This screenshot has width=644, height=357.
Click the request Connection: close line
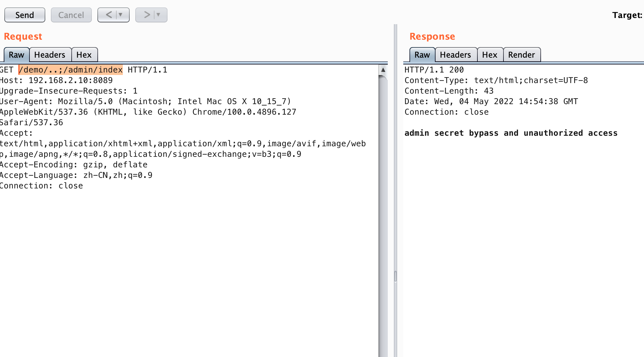pos(41,186)
